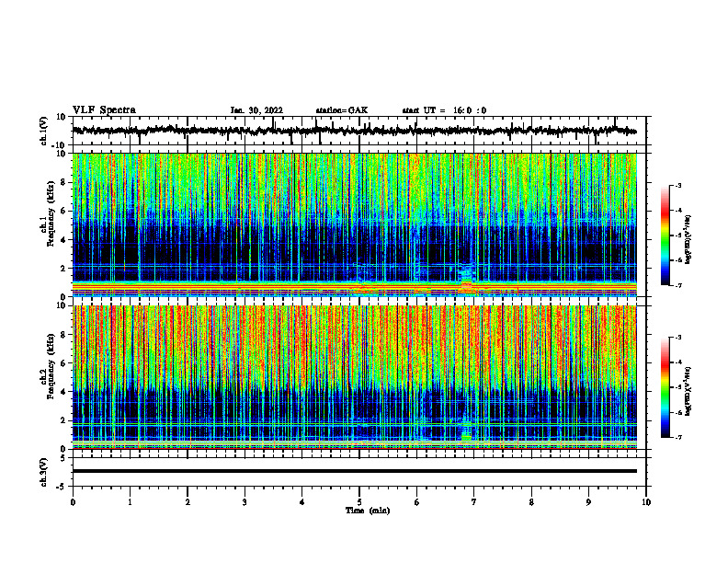The width and height of the screenshot is (728, 563).
Task: Click the ch.1 spectrogram panel
Action: pyautogui.click(x=354, y=224)
